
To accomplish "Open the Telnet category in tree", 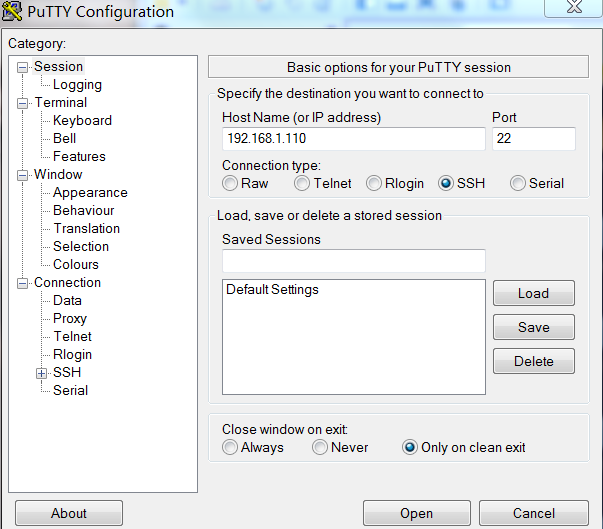I will (x=72, y=337).
